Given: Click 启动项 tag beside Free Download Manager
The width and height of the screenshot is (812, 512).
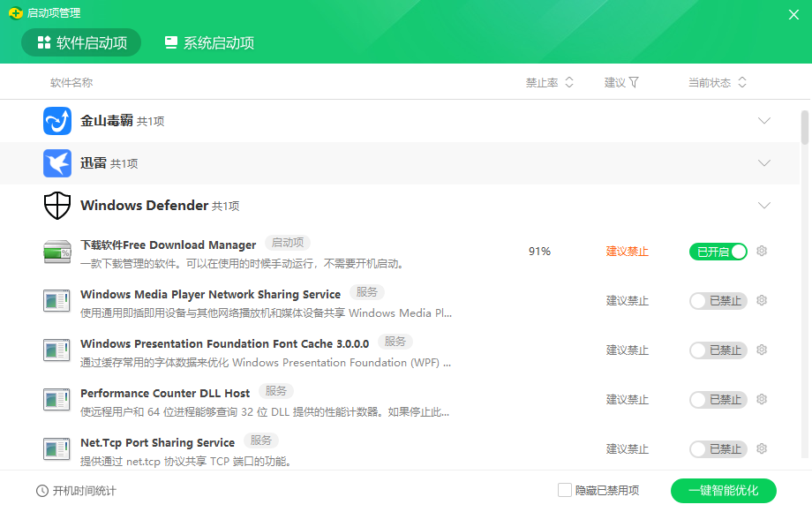Looking at the screenshot, I should (288, 242).
